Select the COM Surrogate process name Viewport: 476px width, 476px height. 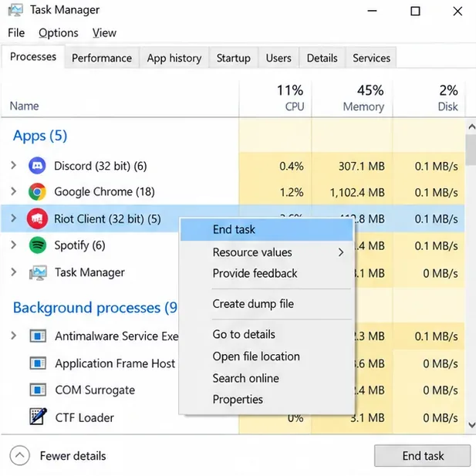point(95,390)
